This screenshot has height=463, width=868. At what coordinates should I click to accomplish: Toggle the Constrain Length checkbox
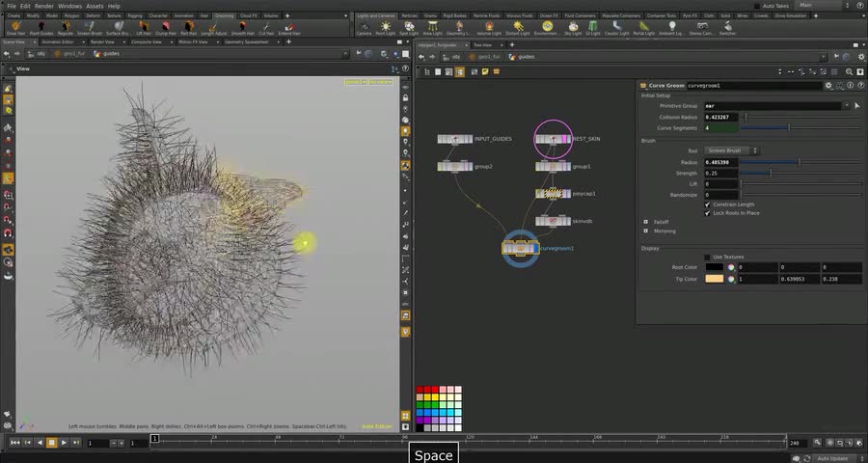point(708,204)
